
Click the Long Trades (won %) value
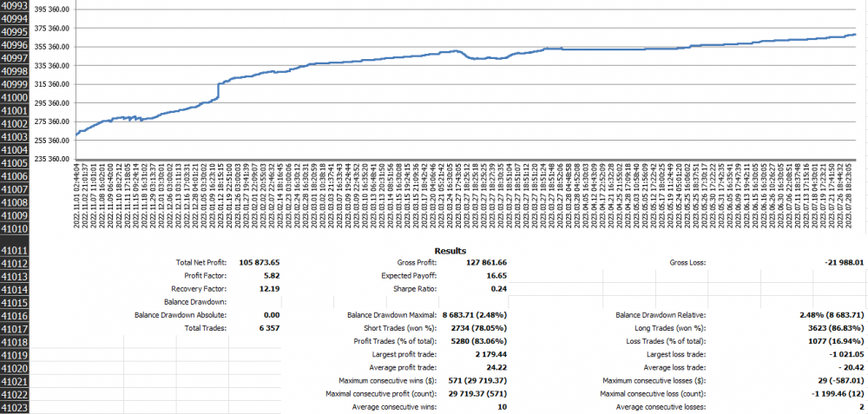pyautogui.click(x=832, y=329)
